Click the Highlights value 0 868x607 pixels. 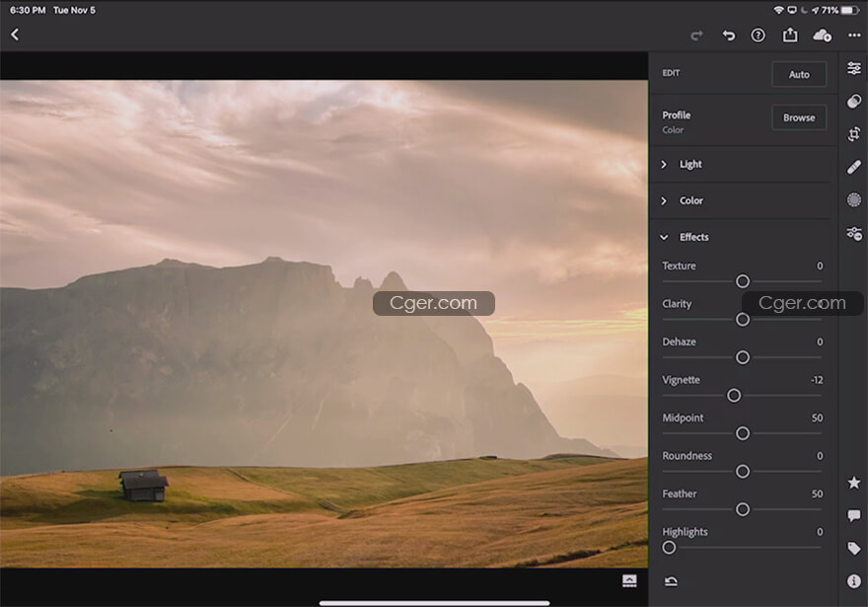point(820,532)
